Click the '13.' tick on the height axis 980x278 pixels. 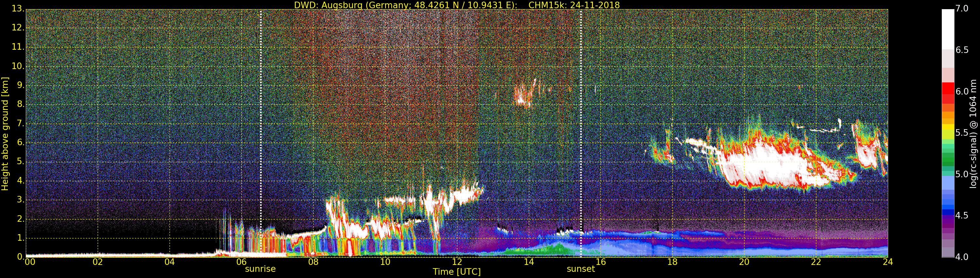pos(18,9)
